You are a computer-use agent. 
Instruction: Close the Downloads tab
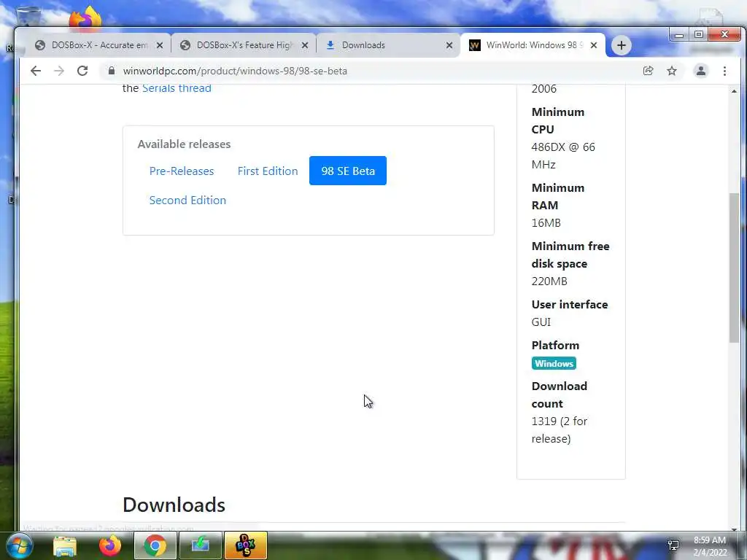click(x=449, y=45)
